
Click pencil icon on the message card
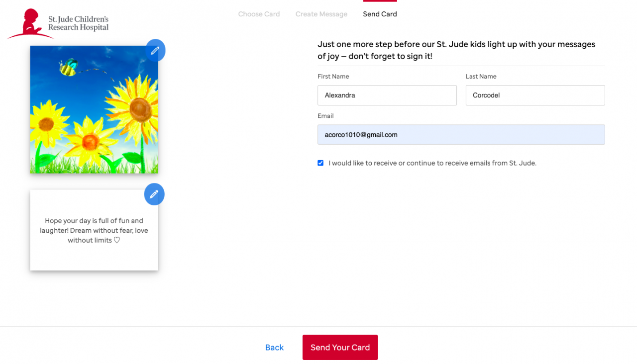coord(154,194)
